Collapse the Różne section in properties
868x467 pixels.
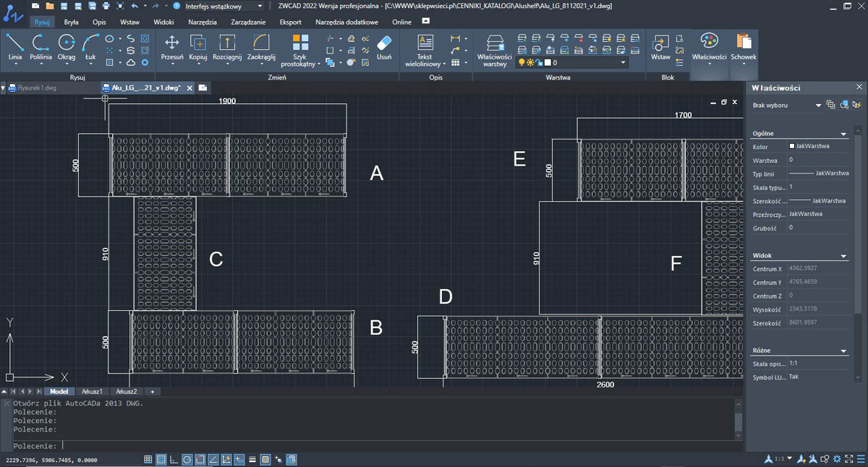843,351
